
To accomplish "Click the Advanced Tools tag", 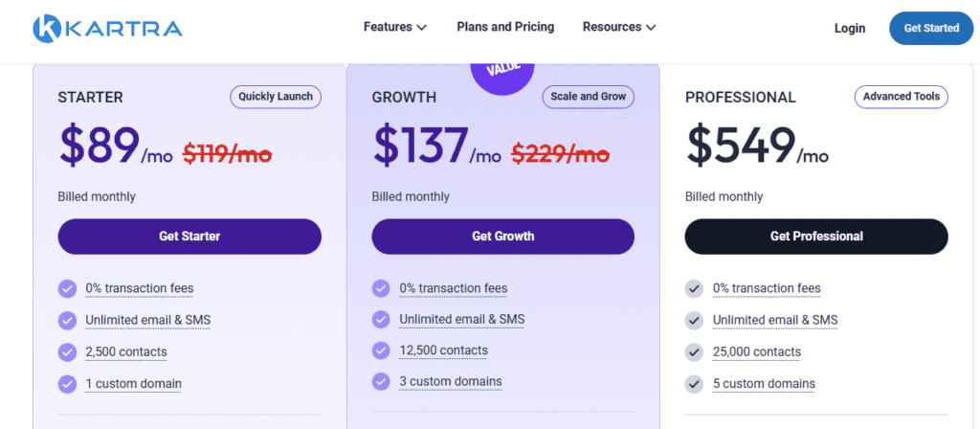I will tap(901, 97).
